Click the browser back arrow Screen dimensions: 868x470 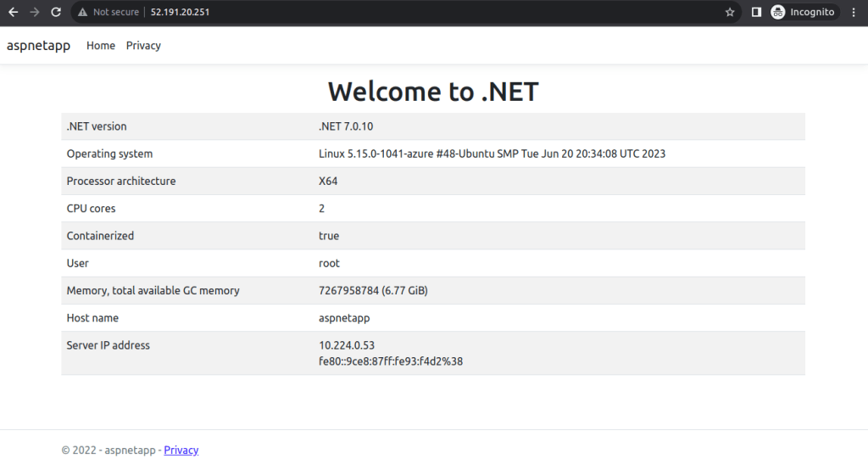point(13,13)
